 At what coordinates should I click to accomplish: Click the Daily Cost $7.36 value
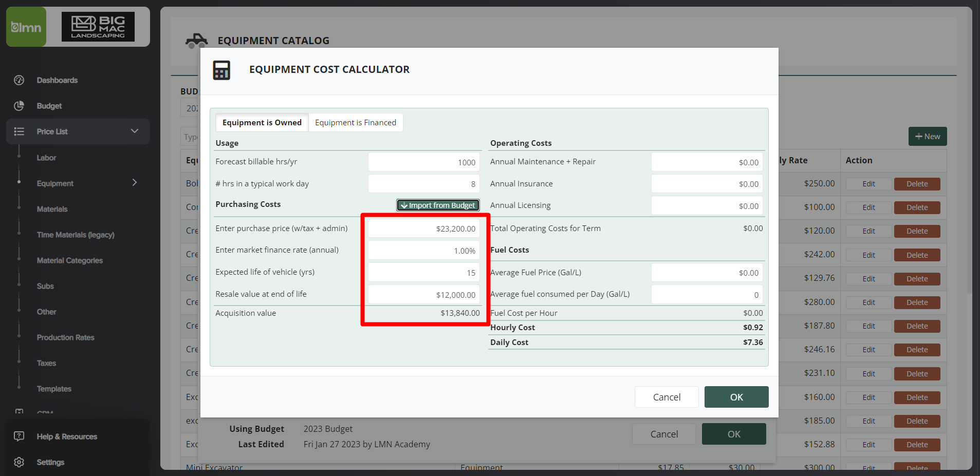point(753,342)
